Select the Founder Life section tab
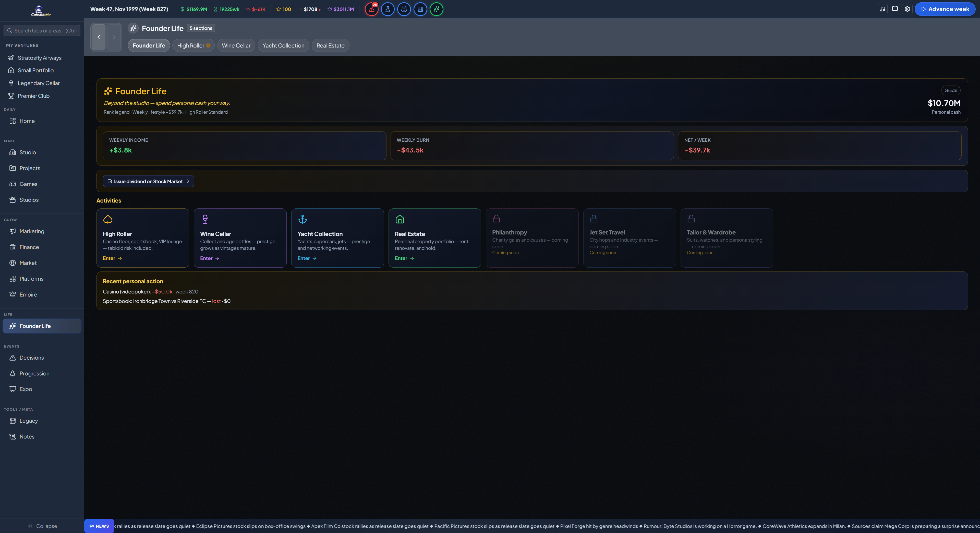Image resolution: width=980 pixels, height=533 pixels. click(149, 45)
